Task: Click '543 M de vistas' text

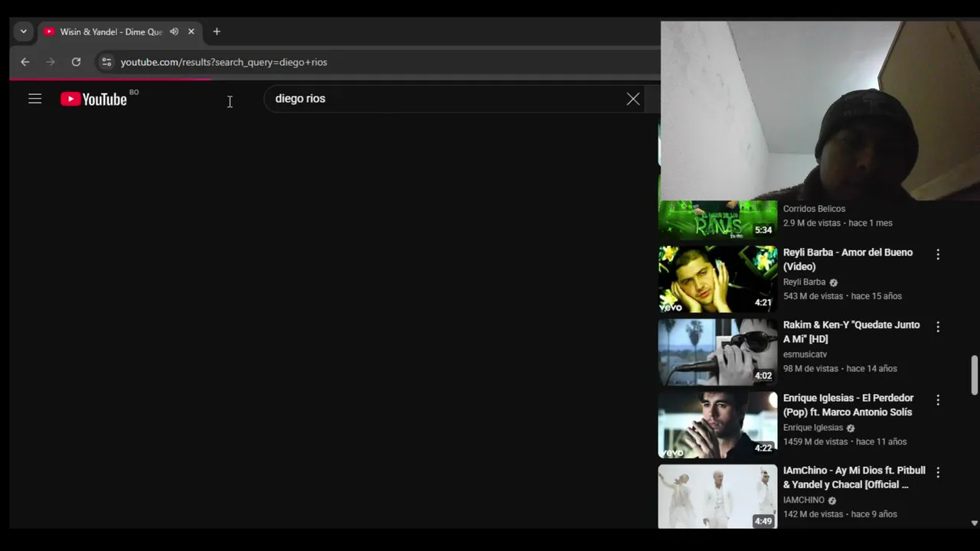Action: click(x=813, y=296)
